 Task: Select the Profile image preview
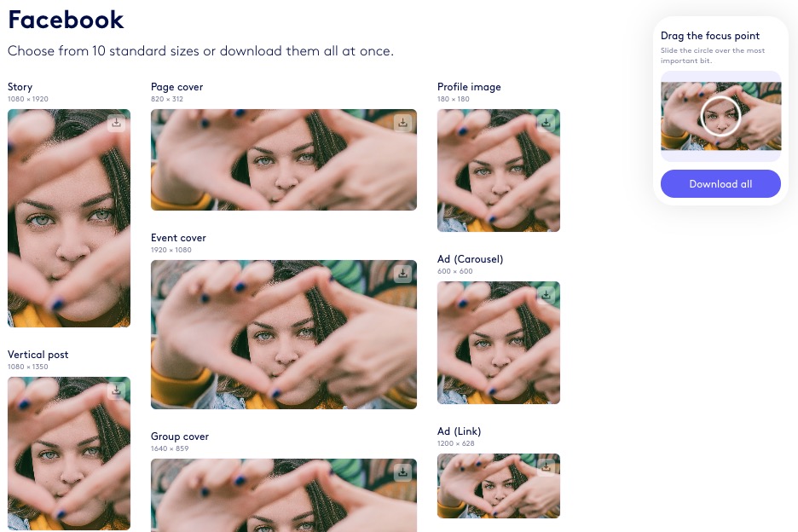coord(498,171)
